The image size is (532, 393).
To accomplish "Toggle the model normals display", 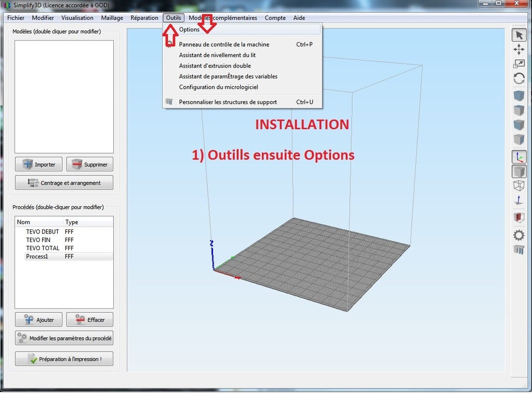I will point(519,200).
